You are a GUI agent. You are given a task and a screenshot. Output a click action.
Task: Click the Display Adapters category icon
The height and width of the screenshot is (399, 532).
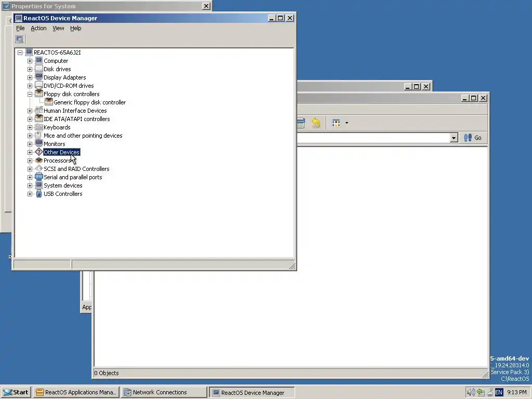pyautogui.click(x=38, y=77)
